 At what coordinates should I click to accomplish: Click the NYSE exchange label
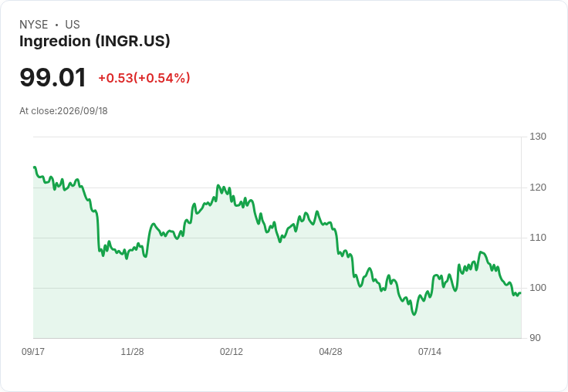tap(34, 25)
